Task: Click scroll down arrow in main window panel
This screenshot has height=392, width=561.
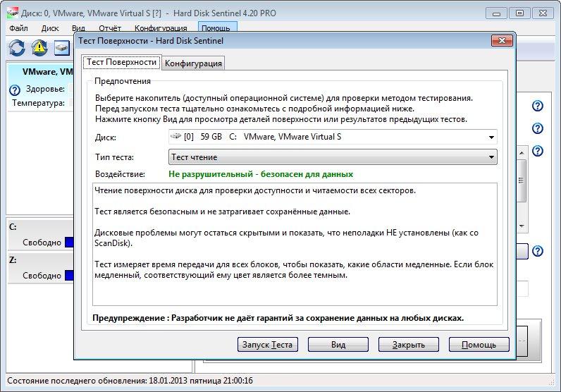Action: (522, 226)
